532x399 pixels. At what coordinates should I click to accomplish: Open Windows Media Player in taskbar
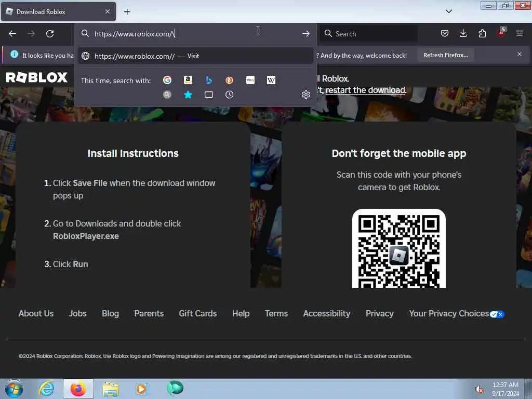[142, 389]
